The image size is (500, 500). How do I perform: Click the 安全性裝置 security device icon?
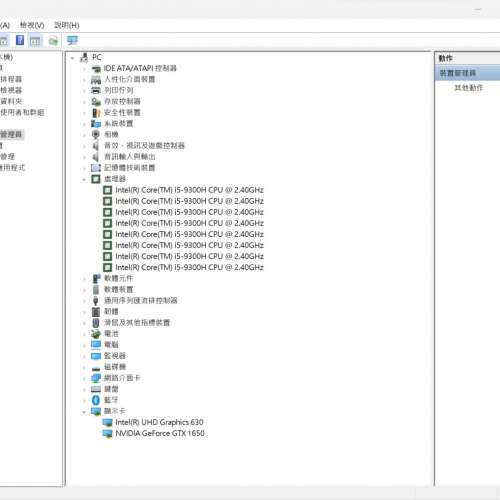(96, 113)
